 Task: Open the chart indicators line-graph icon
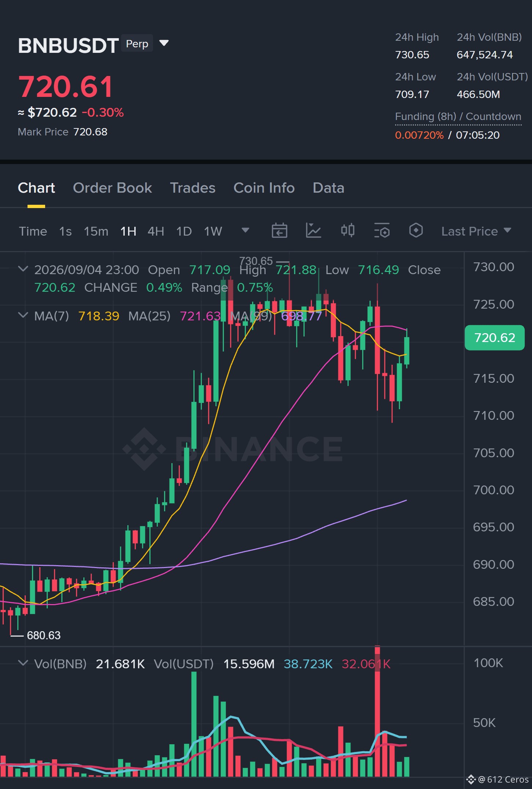(313, 231)
